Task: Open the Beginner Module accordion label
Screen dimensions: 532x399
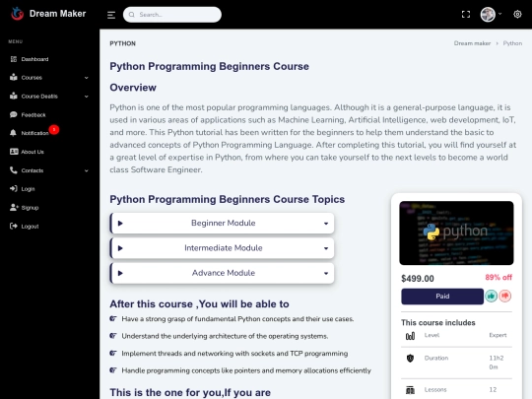Action: 224,223
